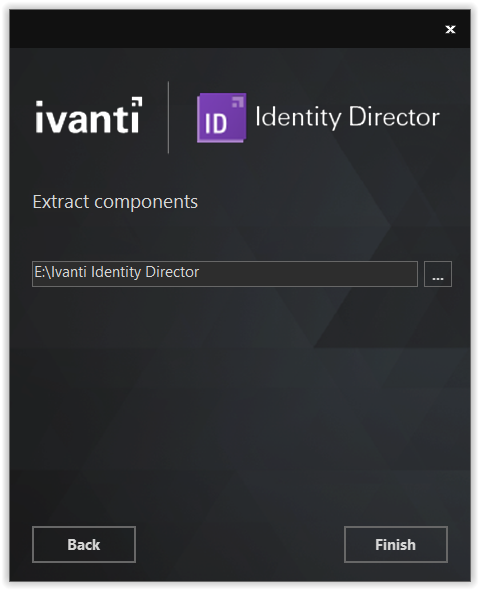Click the word Identity in the title
This screenshot has width=479, height=590.
click(x=298, y=117)
